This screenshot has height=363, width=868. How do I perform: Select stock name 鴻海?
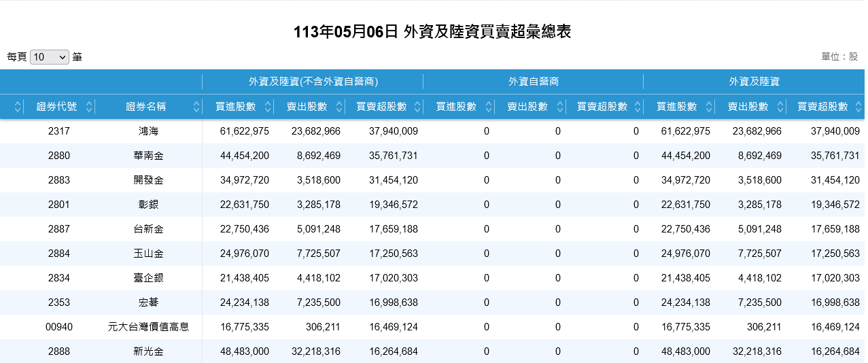click(148, 131)
